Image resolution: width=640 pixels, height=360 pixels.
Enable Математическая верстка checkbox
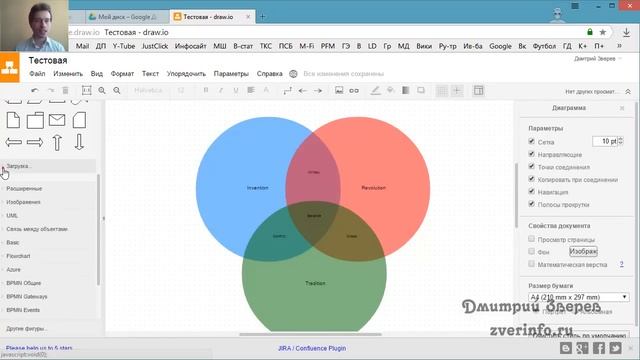point(531,264)
